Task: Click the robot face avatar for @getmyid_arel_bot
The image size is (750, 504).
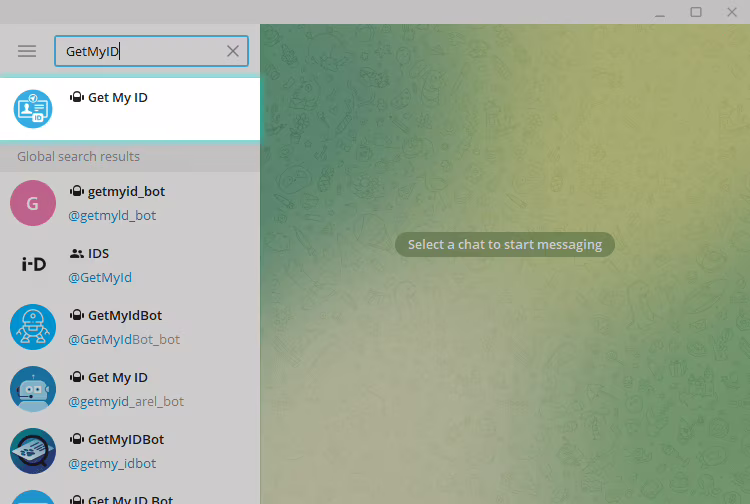Action: [x=32, y=389]
